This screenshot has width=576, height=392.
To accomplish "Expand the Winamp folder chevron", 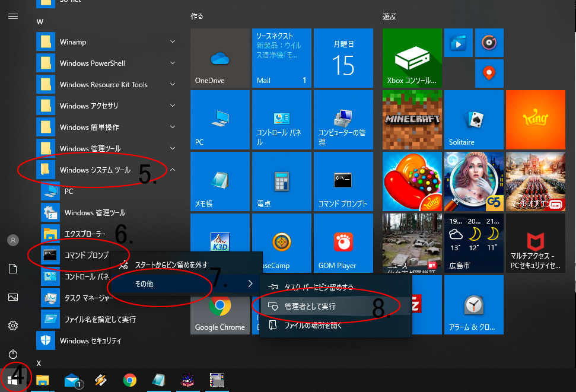I will tap(172, 42).
